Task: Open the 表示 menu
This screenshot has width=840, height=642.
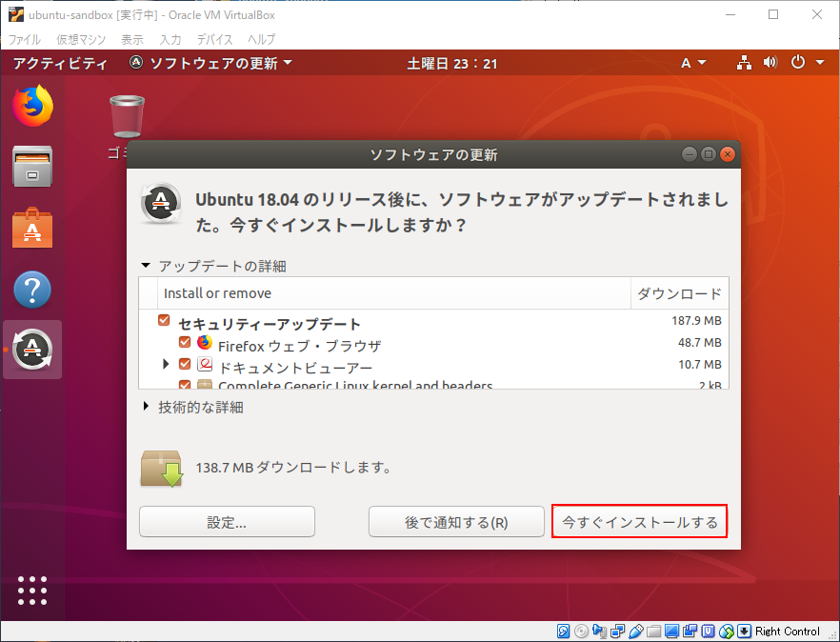Action: coord(132,39)
